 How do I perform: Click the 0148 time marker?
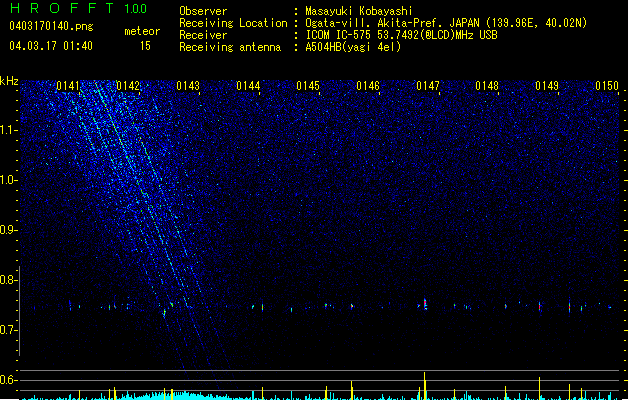[x=487, y=86]
